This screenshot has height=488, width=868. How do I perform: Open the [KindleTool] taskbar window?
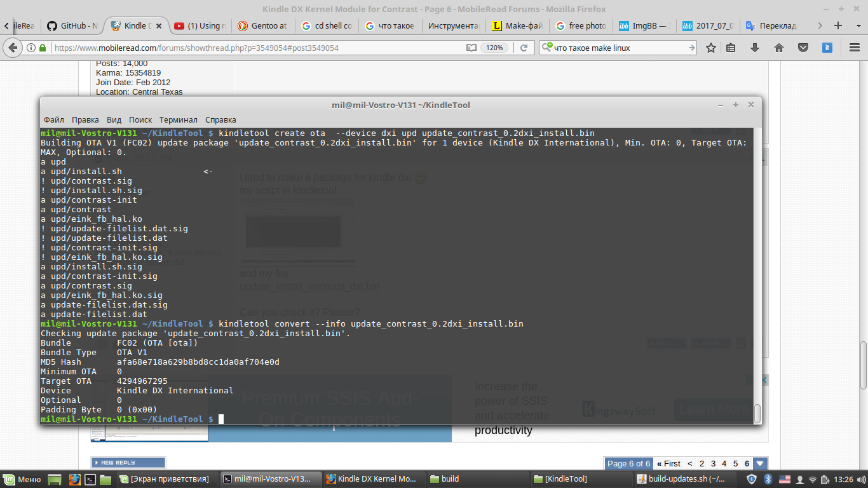pyautogui.click(x=580, y=479)
